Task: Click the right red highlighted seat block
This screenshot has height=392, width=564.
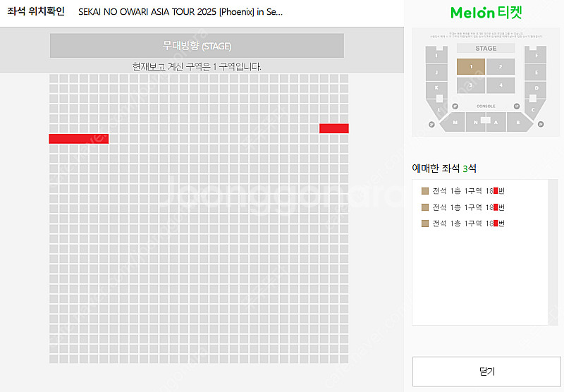Action: click(333, 128)
